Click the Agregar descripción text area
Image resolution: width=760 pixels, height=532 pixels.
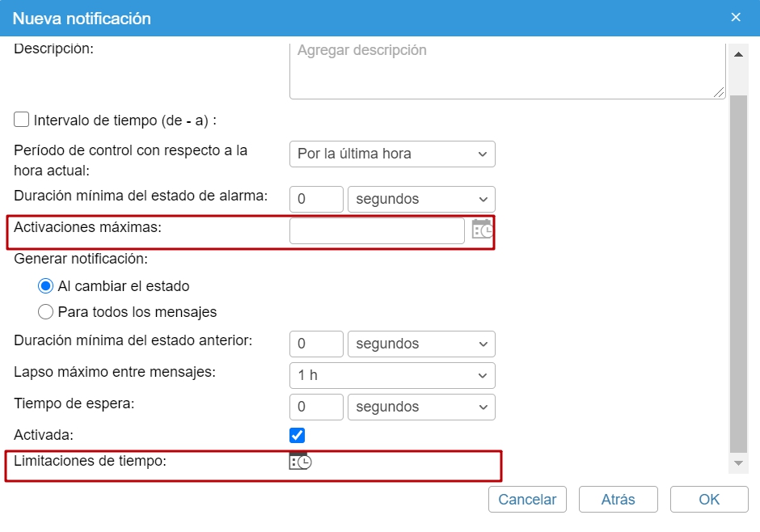click(x=507, y=70)
